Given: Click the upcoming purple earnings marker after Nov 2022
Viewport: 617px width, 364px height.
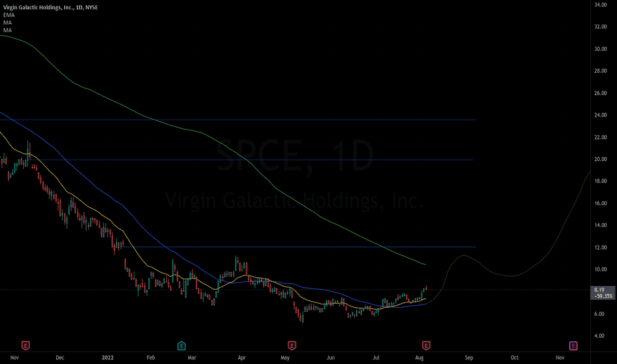Looking at the screenshot, I should 573,346.
